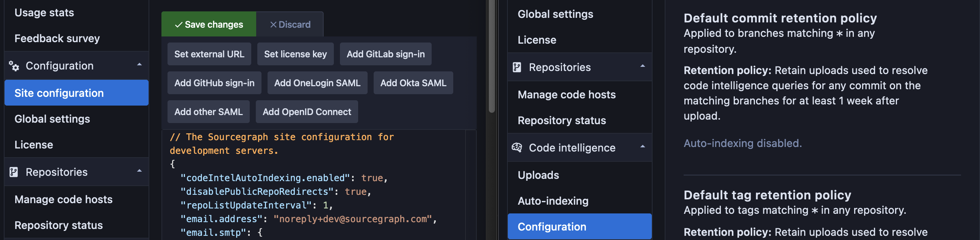Click Set license key button
Viewport: 980px width, 240px height.
point(295,54)
